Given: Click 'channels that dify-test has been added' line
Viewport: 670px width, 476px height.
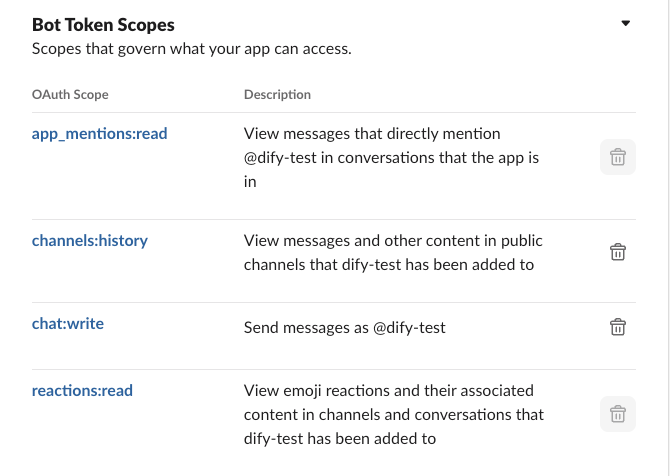Looking at the screenshot, I should (390, 265).
